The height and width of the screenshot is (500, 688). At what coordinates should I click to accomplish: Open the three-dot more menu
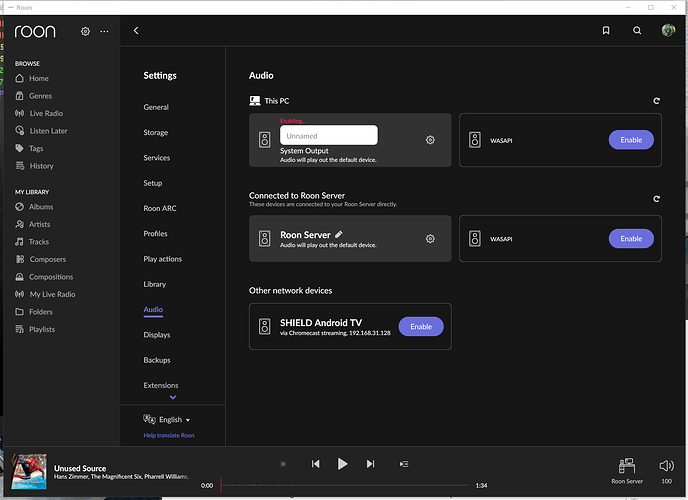104,32
